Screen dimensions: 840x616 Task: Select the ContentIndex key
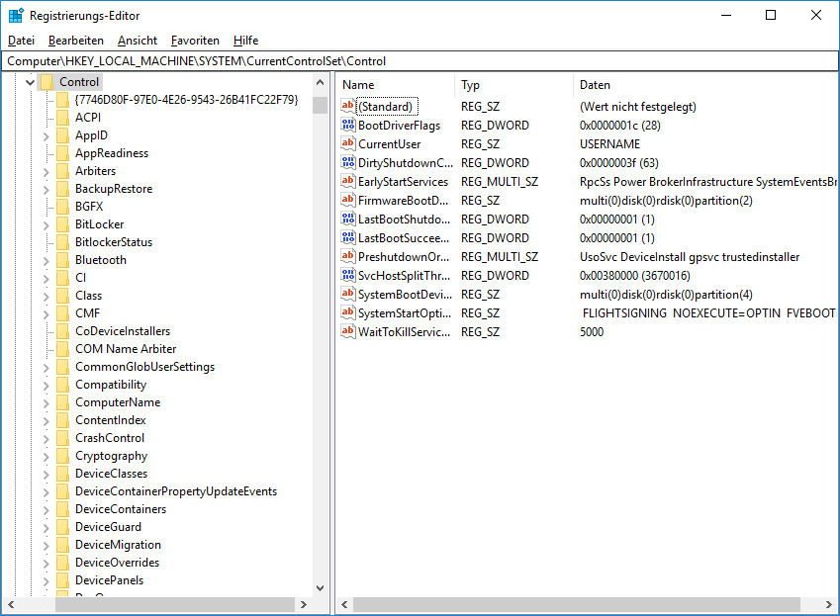(111, 419)
